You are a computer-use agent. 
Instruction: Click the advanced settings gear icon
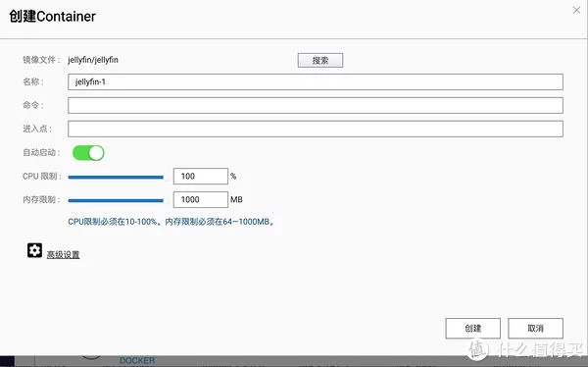coord(34,250)
